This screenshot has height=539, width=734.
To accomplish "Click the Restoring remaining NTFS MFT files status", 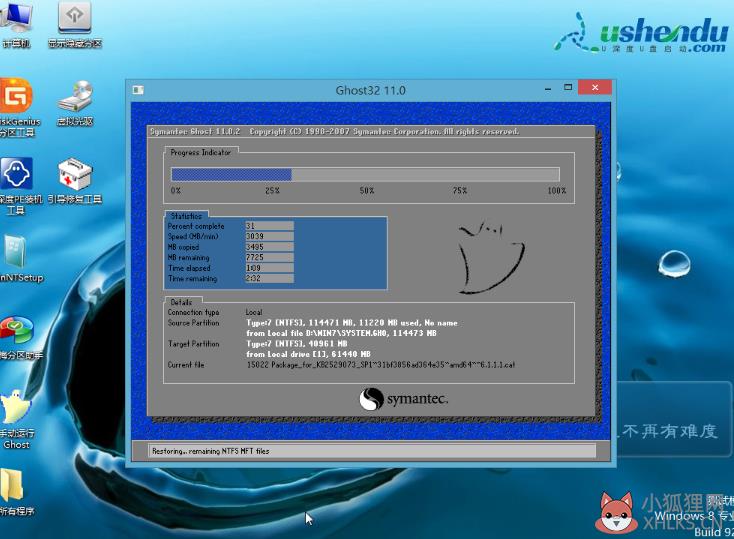I will 211,451.
